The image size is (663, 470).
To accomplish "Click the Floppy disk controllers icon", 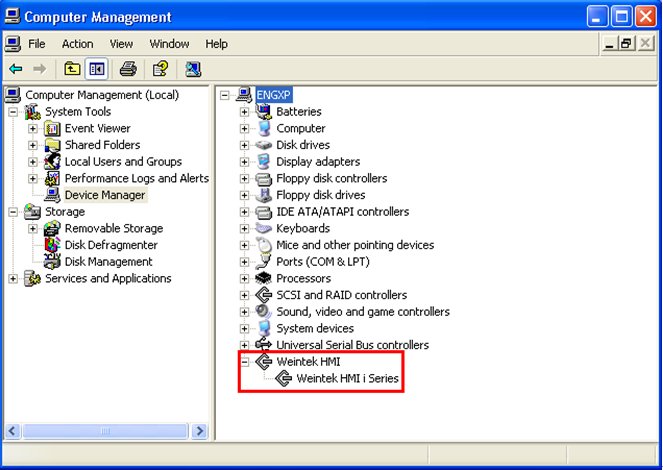I will (x=263, y=178).
